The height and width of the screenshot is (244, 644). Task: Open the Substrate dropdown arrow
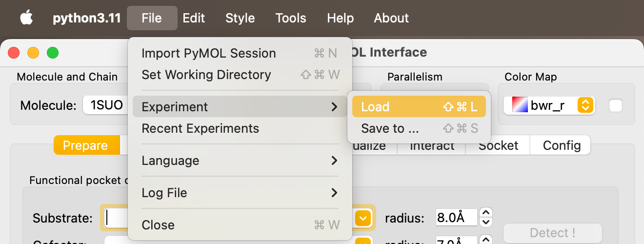[363, 218]
